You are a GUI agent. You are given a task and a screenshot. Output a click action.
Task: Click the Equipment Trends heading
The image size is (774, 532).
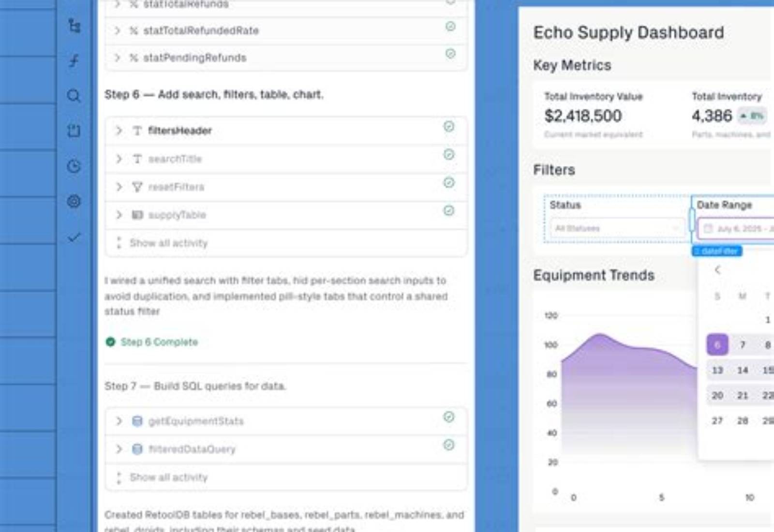[x=594, y=275]
